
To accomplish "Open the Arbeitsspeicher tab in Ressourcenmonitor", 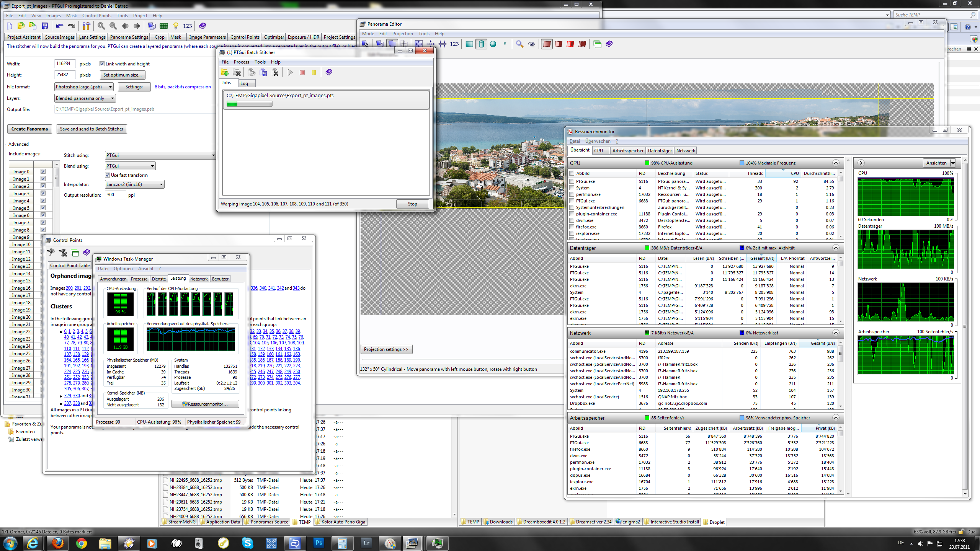I will pyautogui.click(x=627, y=151).
